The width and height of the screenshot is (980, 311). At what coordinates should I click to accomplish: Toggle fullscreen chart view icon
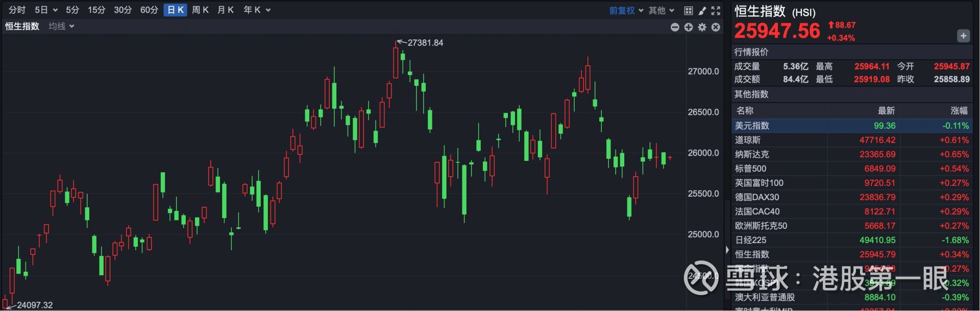click(x=716, y=10)
